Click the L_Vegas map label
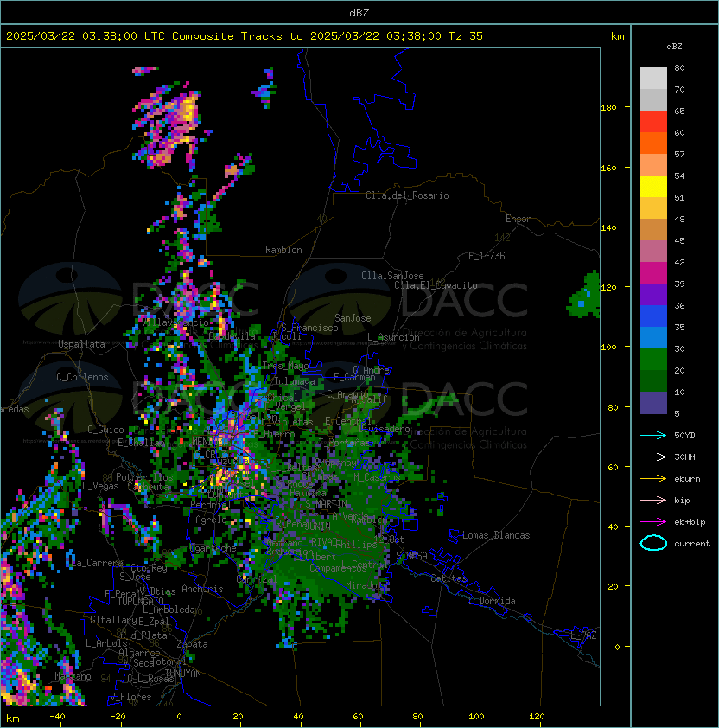The width and height of the screenshot is (719, 728). [100, 486]
